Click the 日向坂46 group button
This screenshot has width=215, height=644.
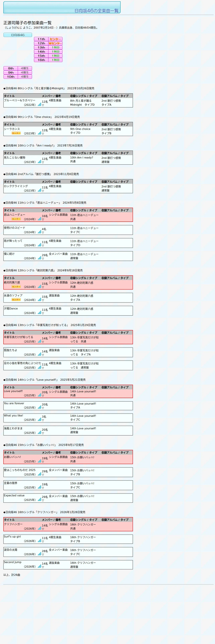18,35
